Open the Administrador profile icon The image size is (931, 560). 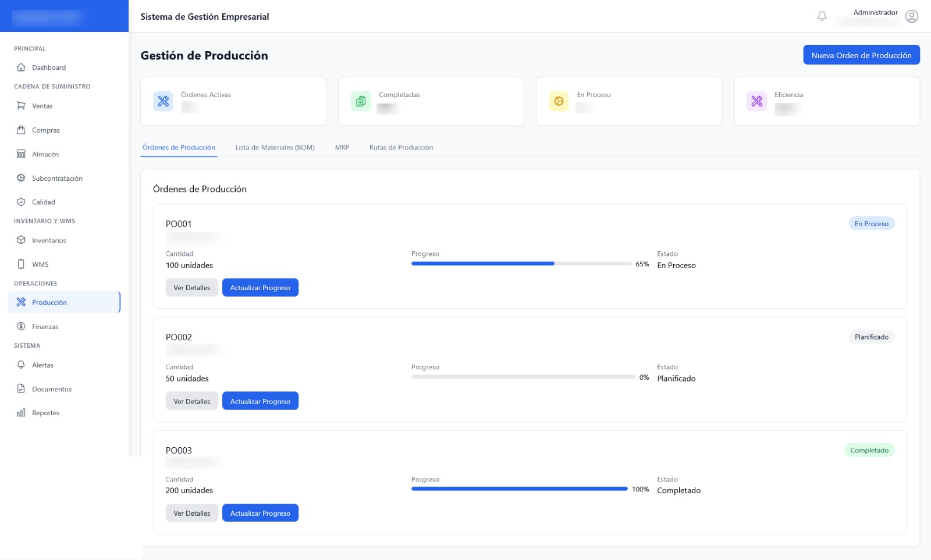click(x=912, y=17)
